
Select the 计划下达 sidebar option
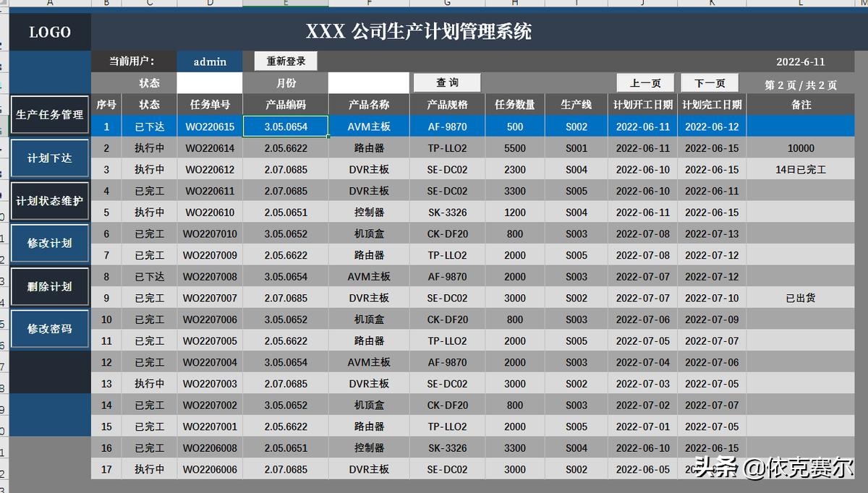click(49, 158)
